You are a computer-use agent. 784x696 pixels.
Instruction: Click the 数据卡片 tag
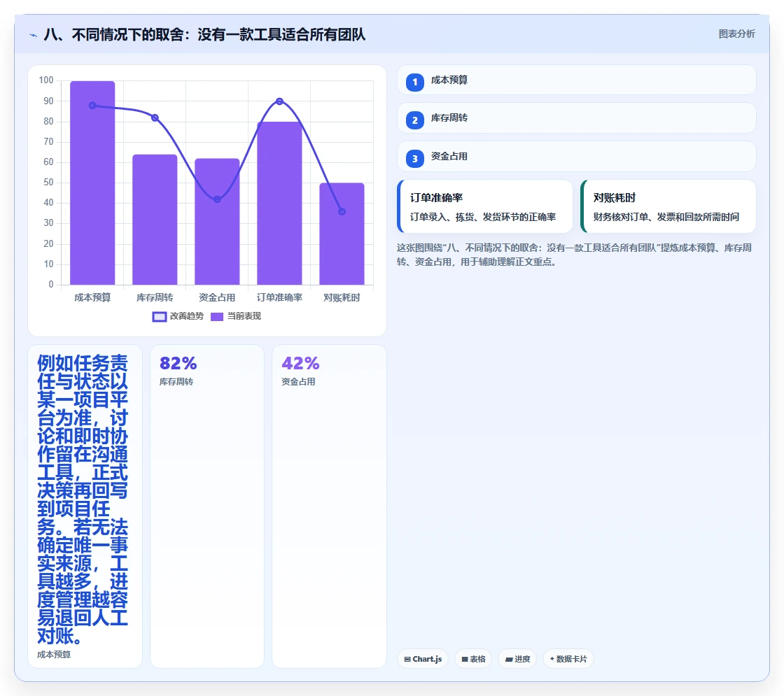click(x=568, y=659)
